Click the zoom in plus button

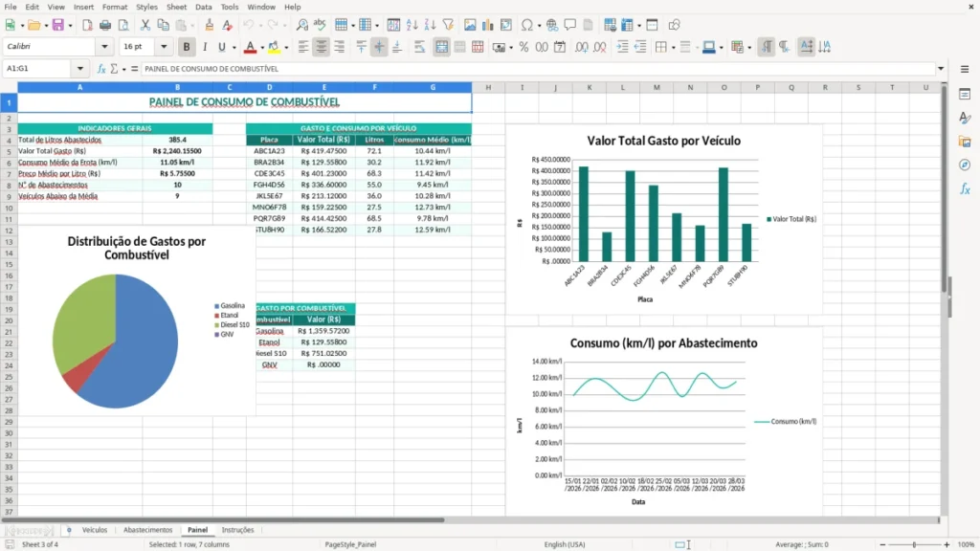click(947, 544)
